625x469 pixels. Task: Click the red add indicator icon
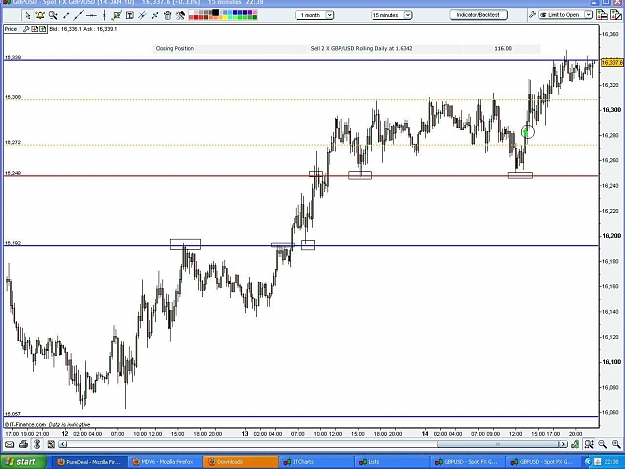coord(35,29)
